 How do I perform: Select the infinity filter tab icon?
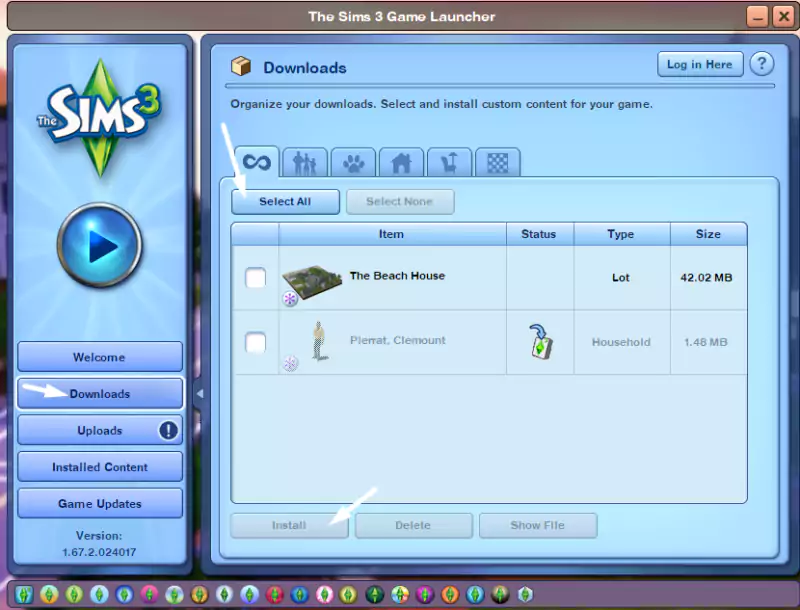pos(256,160)
